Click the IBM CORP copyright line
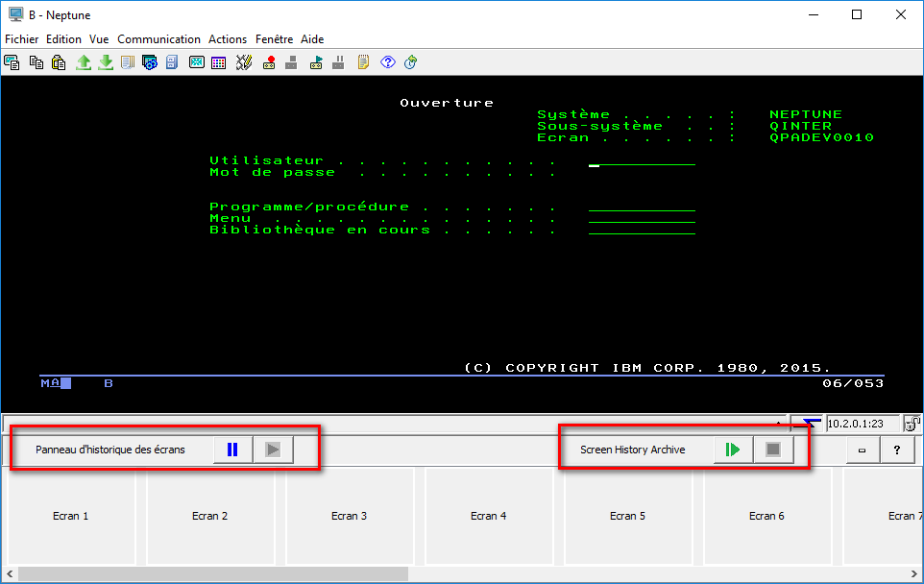 coord(647,368)
